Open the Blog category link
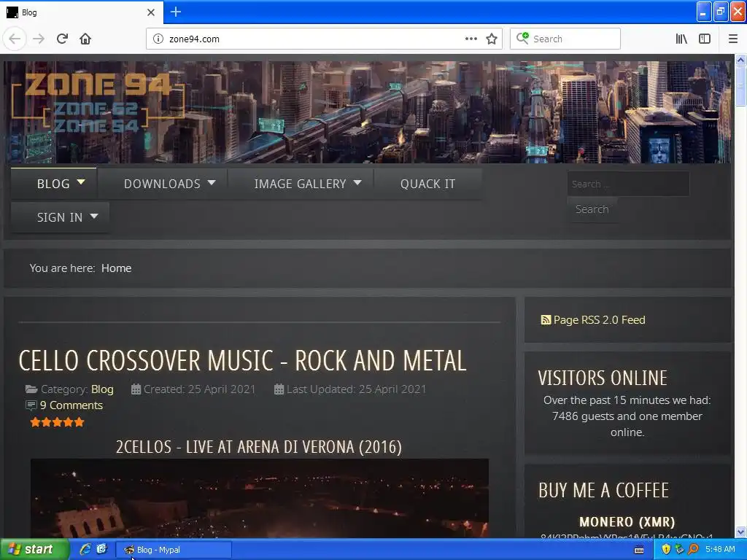 (x=102, y=389)
